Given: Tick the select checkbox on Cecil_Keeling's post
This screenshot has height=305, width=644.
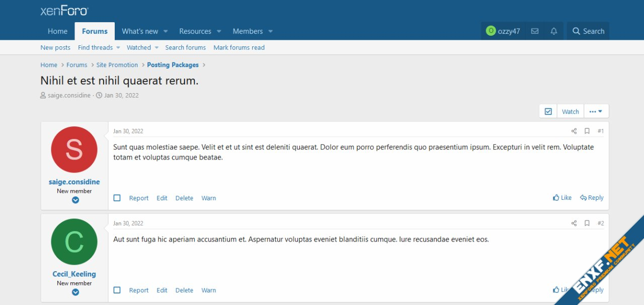Looking at the screenshot, I should coord(117,290).
